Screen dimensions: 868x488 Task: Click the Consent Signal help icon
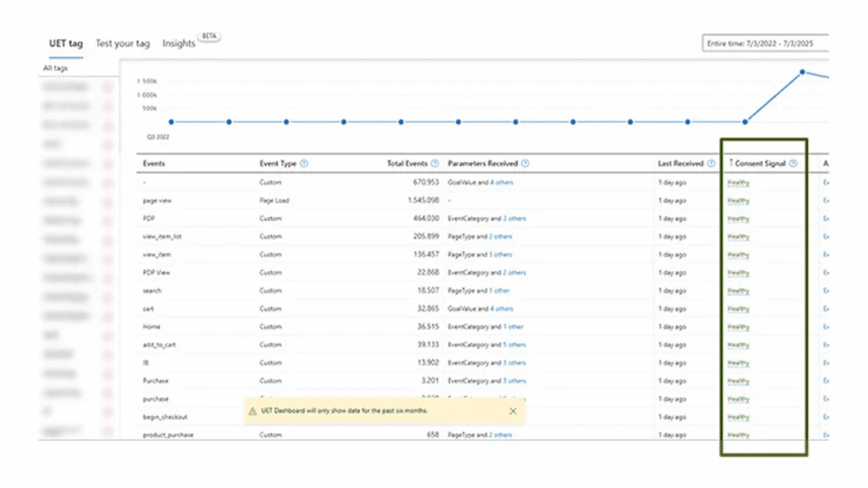pos(793,164)
